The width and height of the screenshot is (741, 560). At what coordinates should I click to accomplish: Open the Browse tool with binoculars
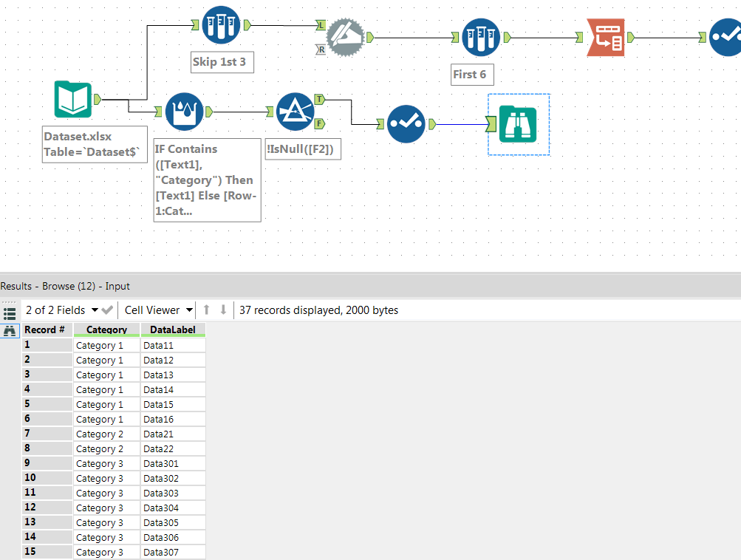pyautogui.click(x=518, y=124)
